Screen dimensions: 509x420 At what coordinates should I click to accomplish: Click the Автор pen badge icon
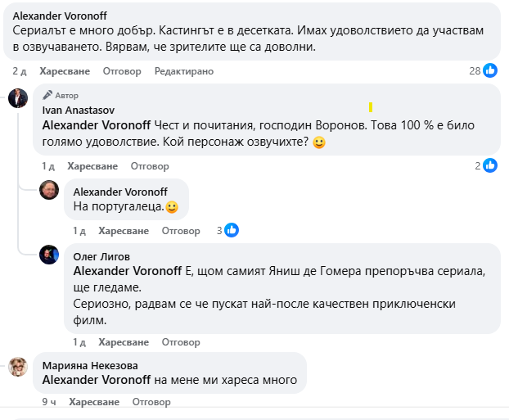(47, 95)
